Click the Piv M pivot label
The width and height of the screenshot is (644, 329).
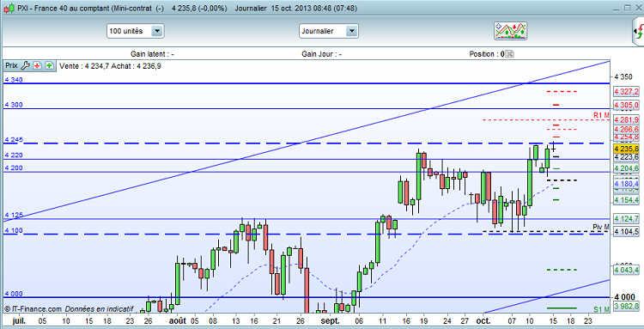pos(601,227)
